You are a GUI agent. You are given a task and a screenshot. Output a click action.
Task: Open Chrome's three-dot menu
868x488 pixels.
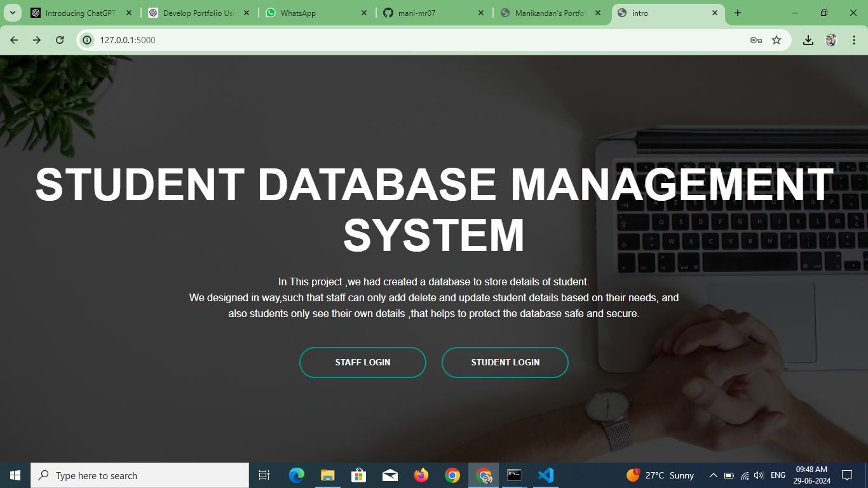pyautogui.click(x=854, y=40)
